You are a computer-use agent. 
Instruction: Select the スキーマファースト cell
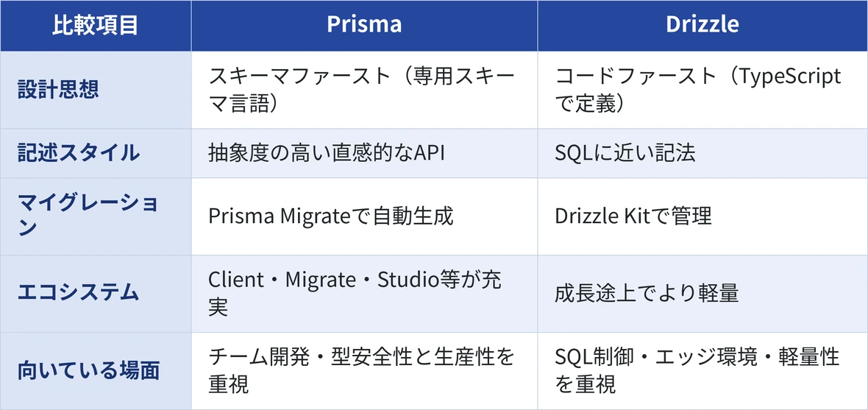pos(364,90)
